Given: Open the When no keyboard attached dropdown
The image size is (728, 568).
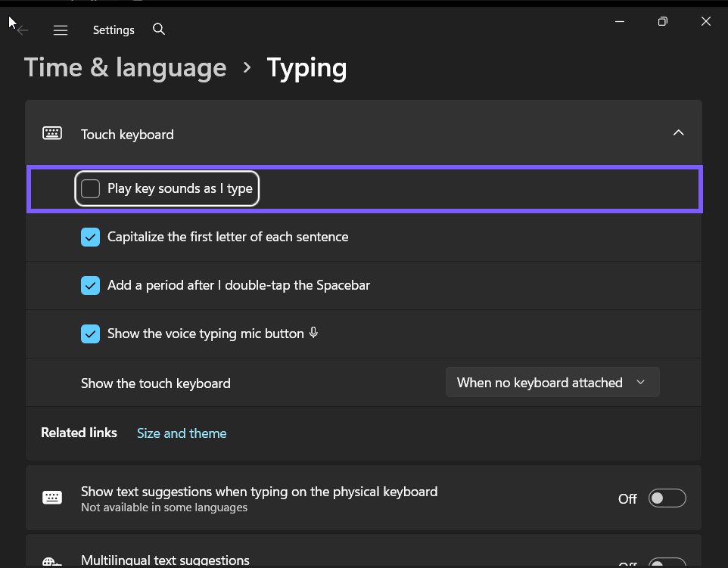Looking at the screenshot, I should click(x=552, y=383).
